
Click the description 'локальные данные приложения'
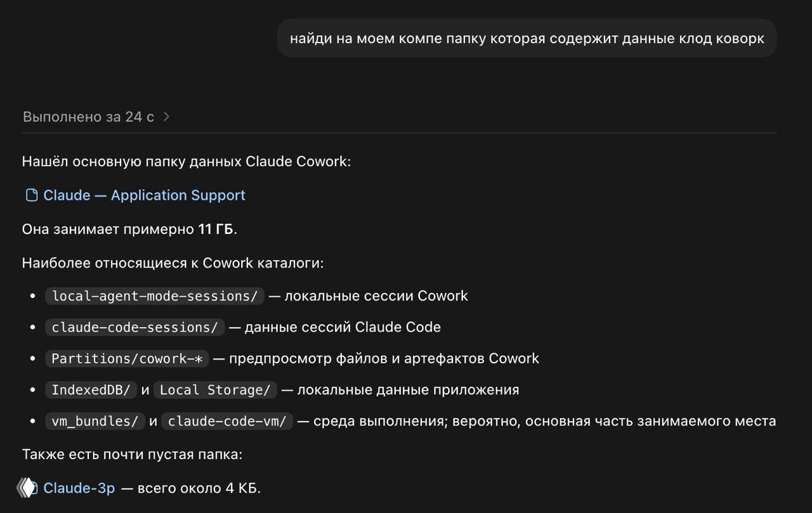coord(408,390)
